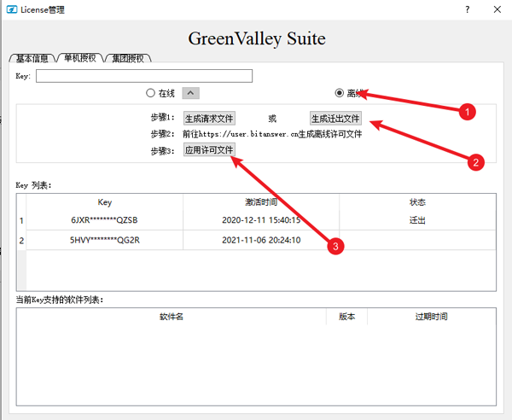Open the 单机授权 tab
This screenshot has height=420, width=512.
[x=80, y=59]
